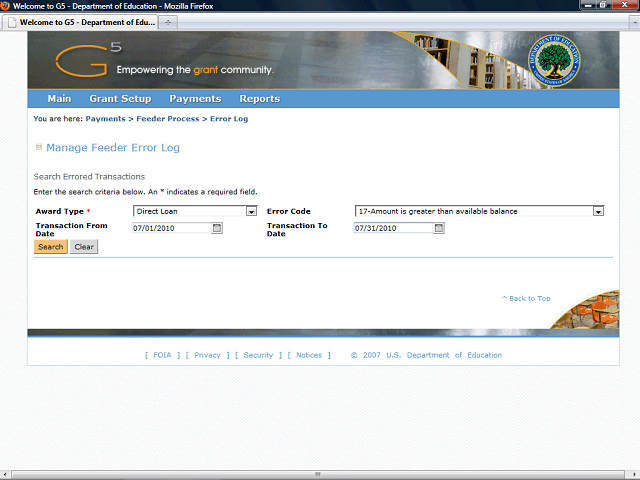Click the horizontal scrollbar at bottom

coord(318,475)
